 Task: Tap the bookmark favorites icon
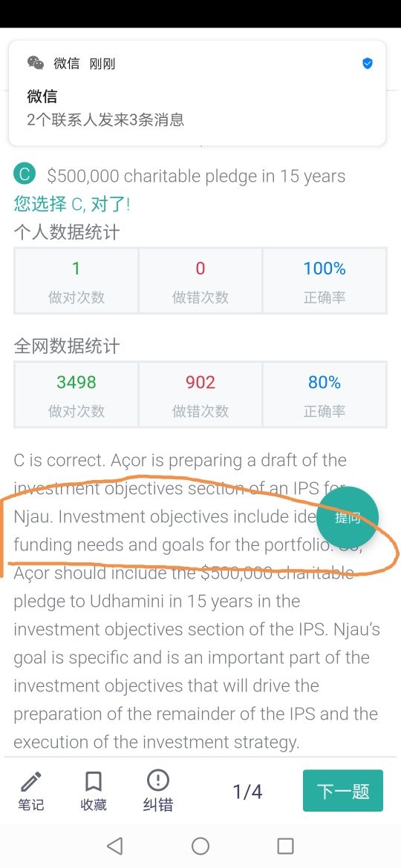(x=94, y=782)
